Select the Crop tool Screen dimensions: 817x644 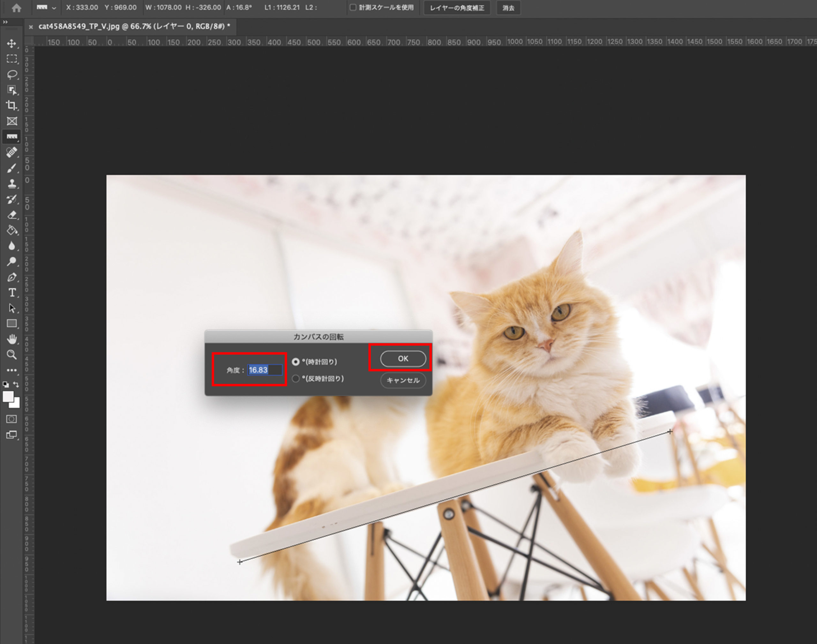coord(12,105)
